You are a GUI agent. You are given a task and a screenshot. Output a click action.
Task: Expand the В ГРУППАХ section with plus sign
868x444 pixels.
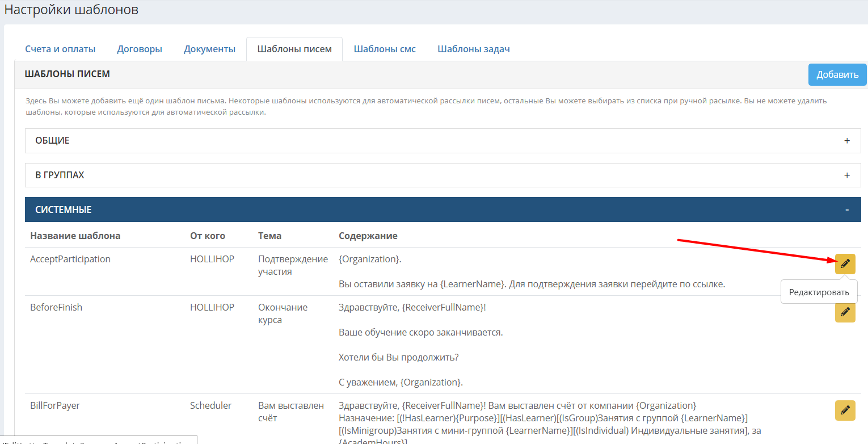pos(847,175)
